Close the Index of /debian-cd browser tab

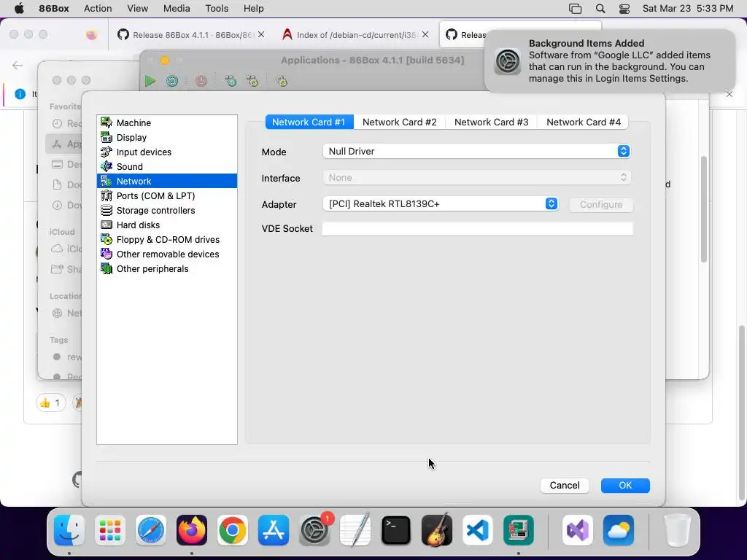tap(425, 34)
